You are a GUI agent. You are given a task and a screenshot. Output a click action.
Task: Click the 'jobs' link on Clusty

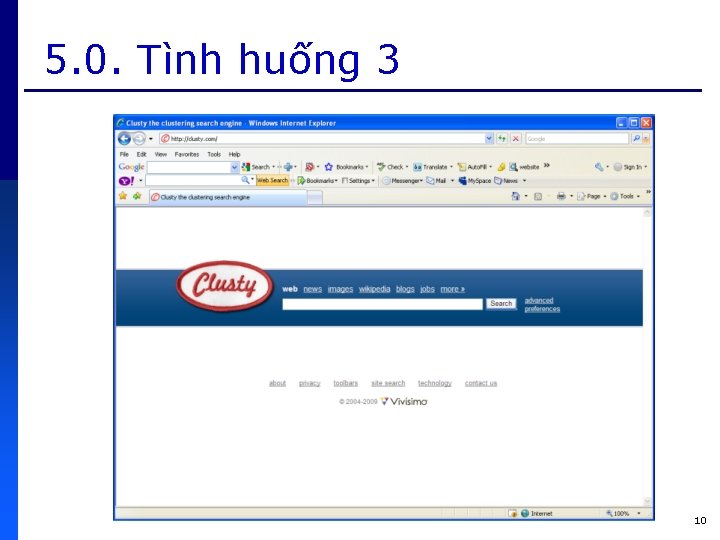pyautogui.click(x=427, y=289)
